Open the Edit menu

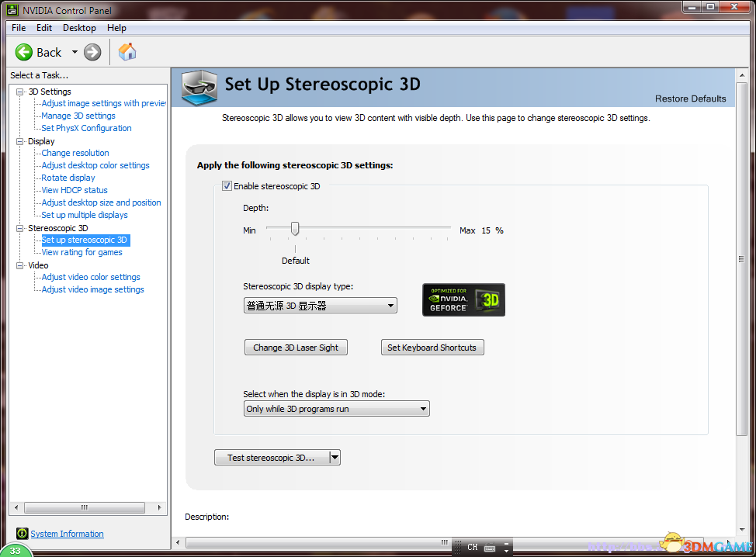click(x=44, y=28)
